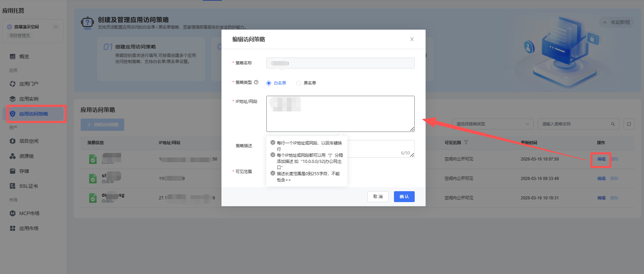
Task: Select the 黑名单 radio button
Action: (x=299, y=83)
